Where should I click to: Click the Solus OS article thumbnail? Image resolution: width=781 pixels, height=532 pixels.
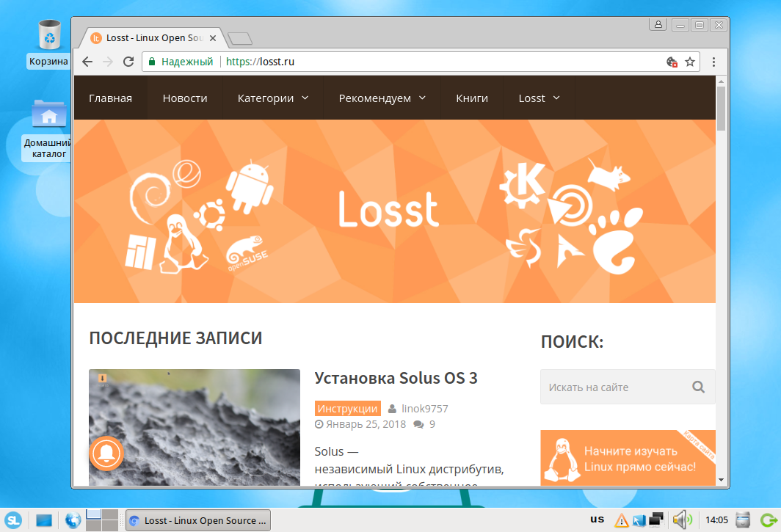195,427
